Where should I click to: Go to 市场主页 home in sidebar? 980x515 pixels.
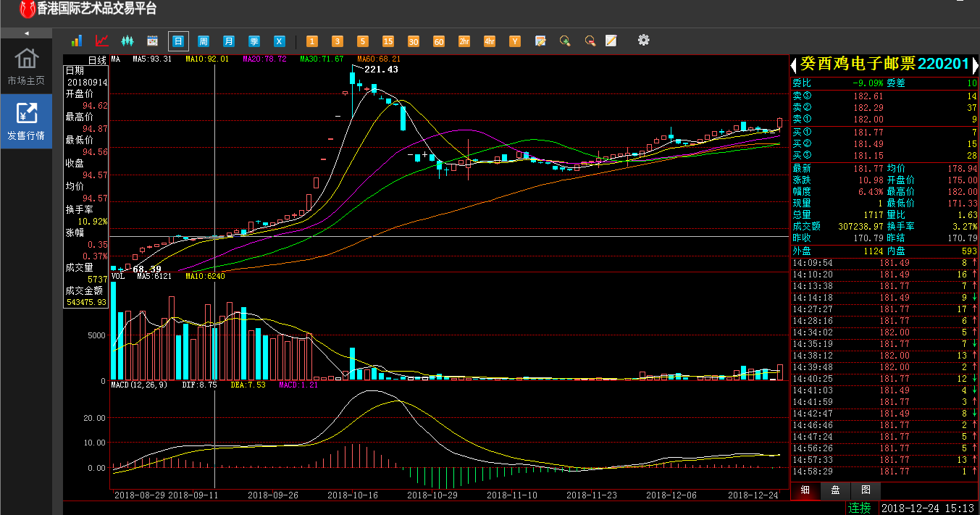(x=26, y=67)
